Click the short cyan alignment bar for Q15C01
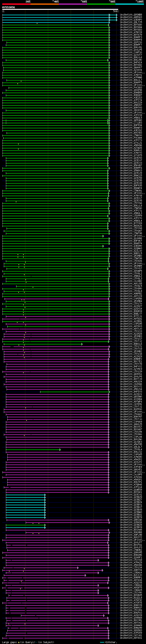Viewport: 146px width, 644px height. click(x=26, y=495)
